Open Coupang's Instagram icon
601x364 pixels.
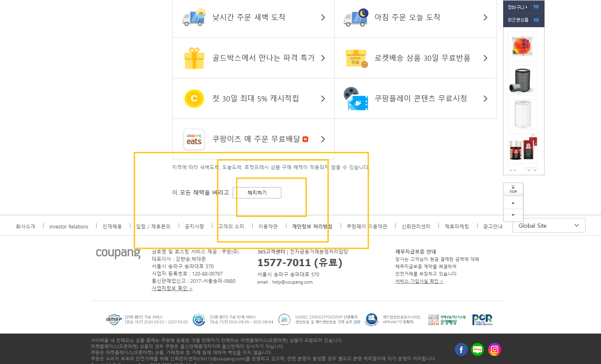[x=494, y=349]
